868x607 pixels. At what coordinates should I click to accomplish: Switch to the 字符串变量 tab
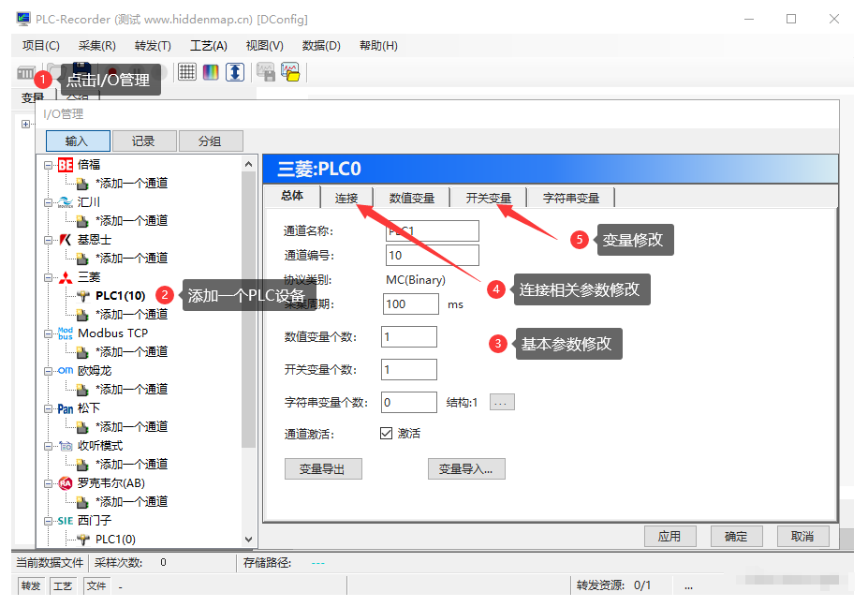tap(571, 198)
